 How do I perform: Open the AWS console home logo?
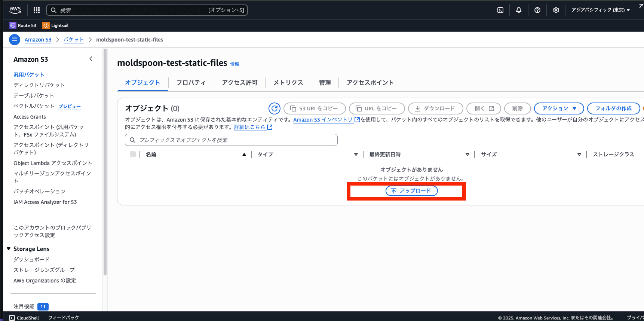click(x=15, y=10)
